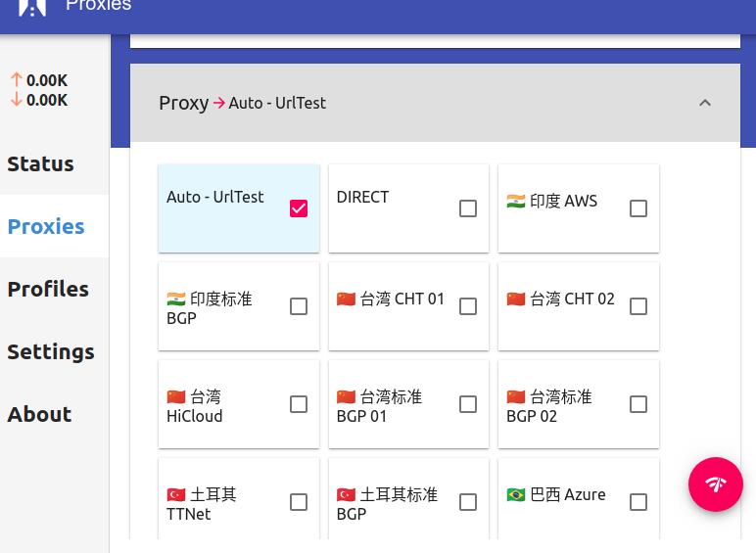Click the Brazil flag icon
This screenshot has height=553, width=756.
point(516,494)
